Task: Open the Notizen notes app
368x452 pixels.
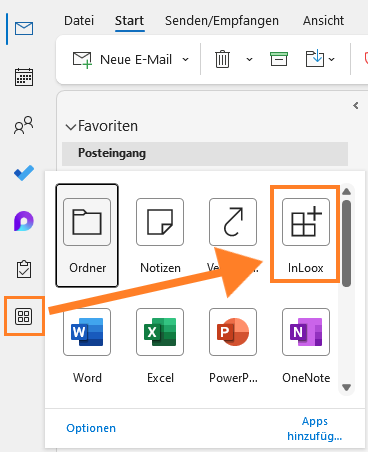Action: 160,235
